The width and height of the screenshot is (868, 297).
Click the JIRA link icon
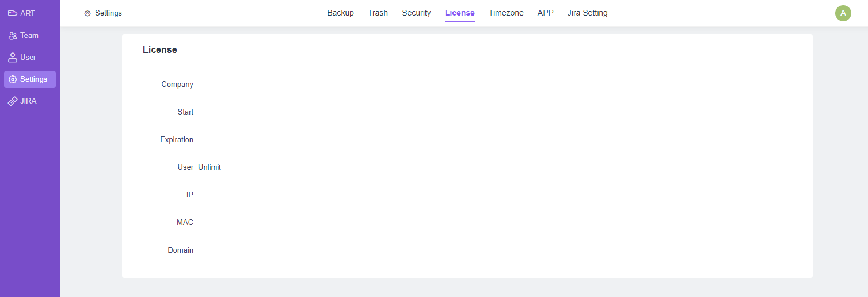point(13,101)
